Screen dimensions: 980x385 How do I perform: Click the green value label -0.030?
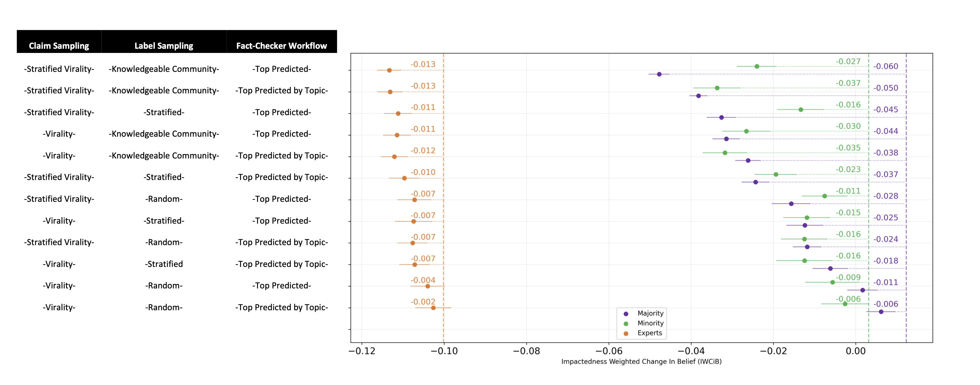click(x=848, y=126)
